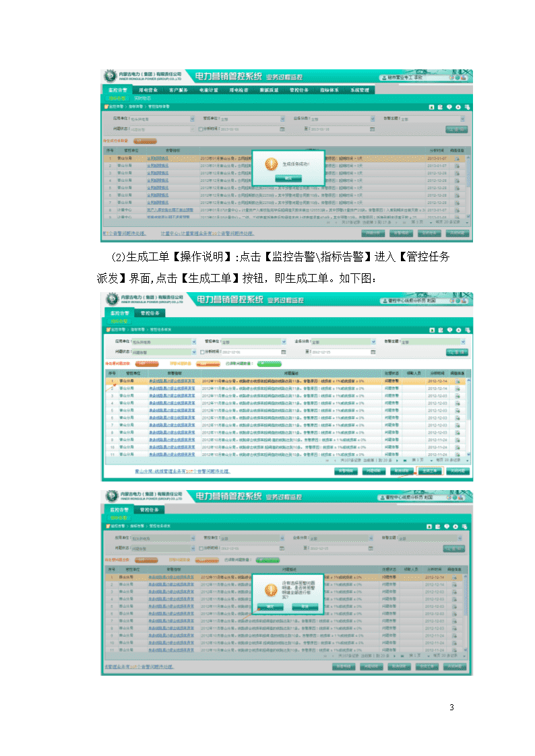The height and width of the screenshot is (756, 535).
Task: Click help question-mark toolbar icon in second screenshot
Action: 449,331
